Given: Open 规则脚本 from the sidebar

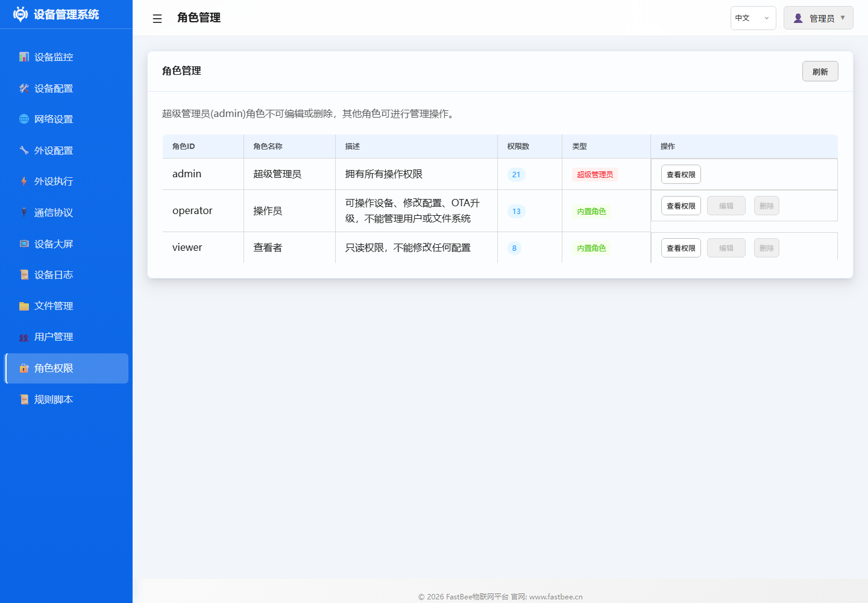Looking at the screenshot, I should coord(66,399).
